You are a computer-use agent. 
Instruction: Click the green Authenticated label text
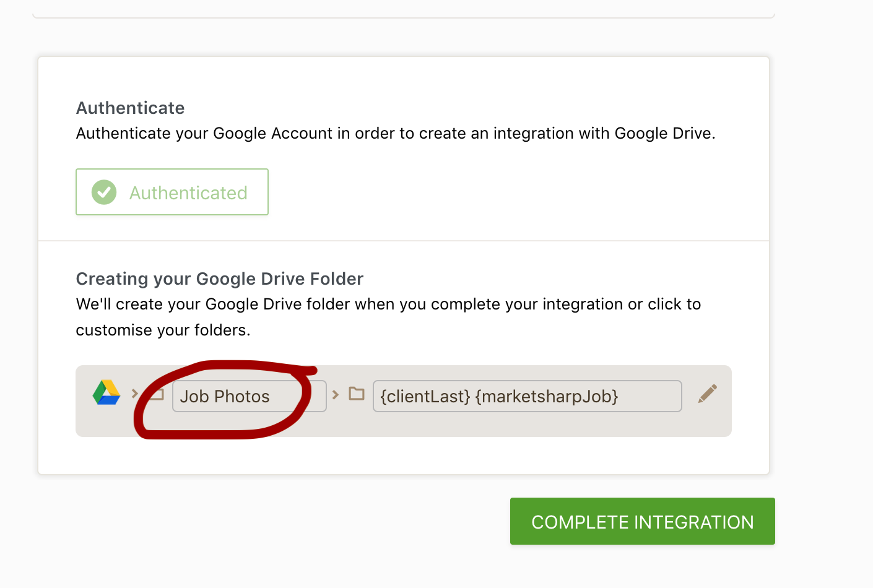[x=188, y=193]
